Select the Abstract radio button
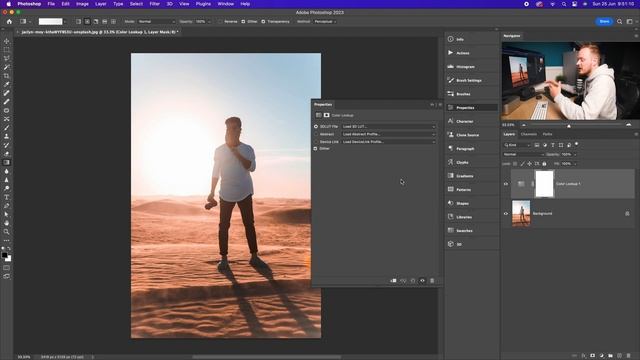 click(316, 134)
